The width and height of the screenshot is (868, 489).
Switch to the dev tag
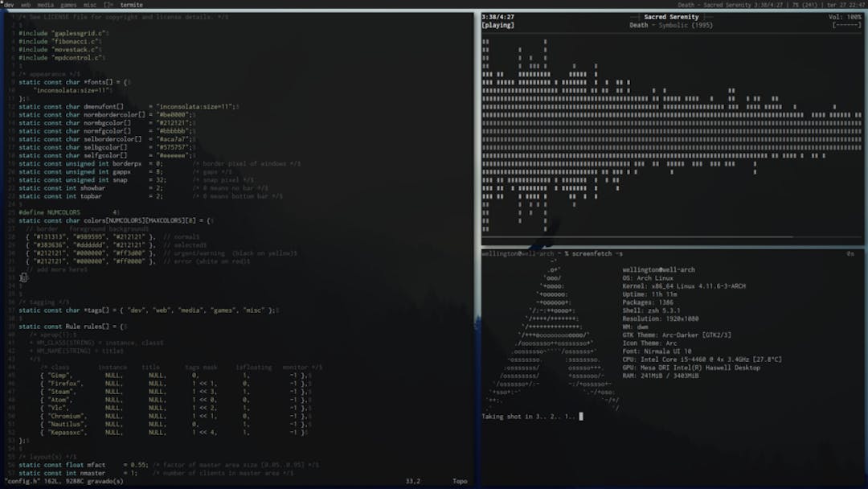coord(9,5)
